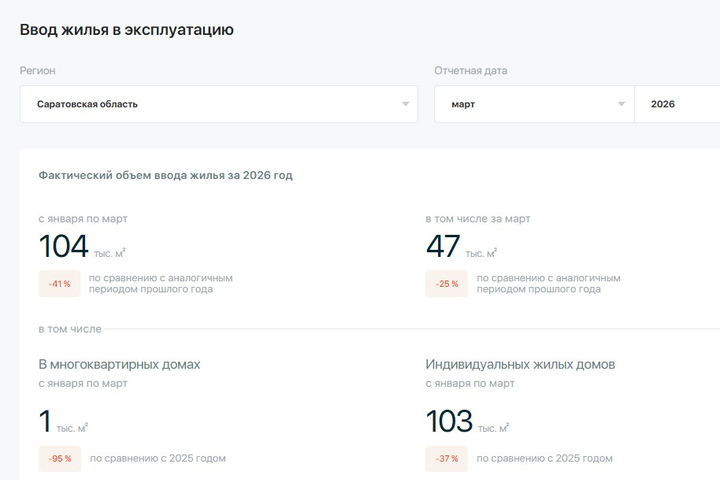Screen dimensions: 720x480
Task: Click the arrow icon in the region selector
Action: click(405, 104)
